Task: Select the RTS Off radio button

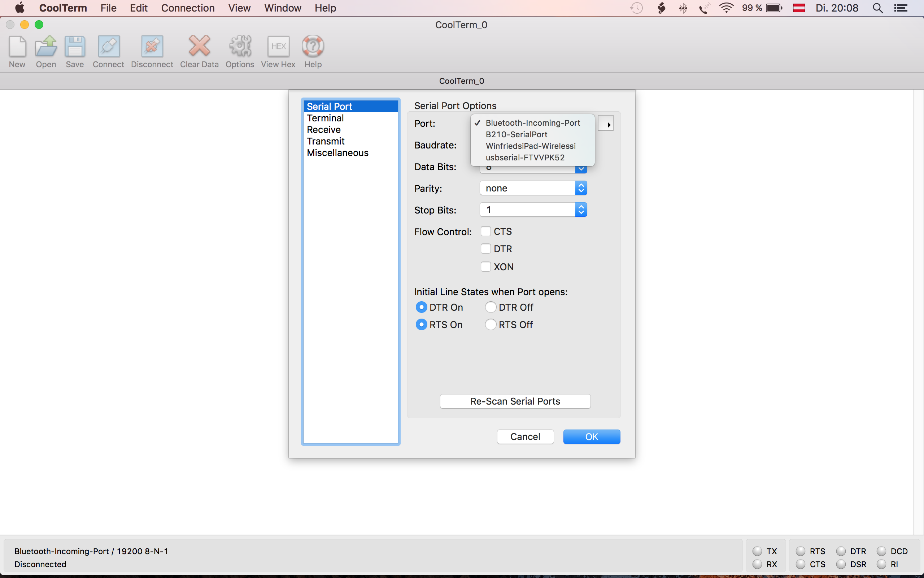Action: click(x=491, y=324)
